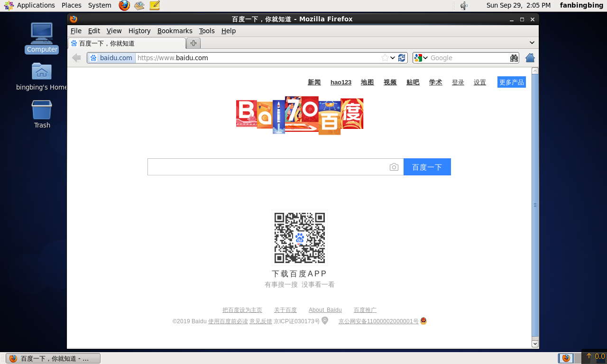The image size is (607, 364).
Task: Open the search engine selector dropdown
Action: coord(425,58)
